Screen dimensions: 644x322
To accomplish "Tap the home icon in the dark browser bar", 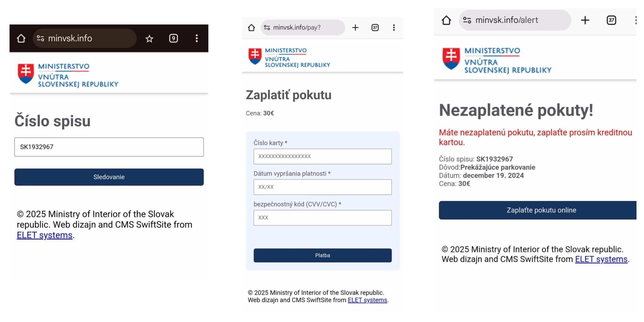I will click(21, 38).
